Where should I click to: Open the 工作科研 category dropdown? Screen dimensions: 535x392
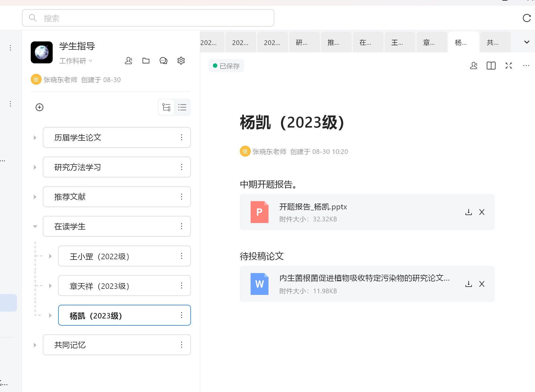(x=76, y=61)
